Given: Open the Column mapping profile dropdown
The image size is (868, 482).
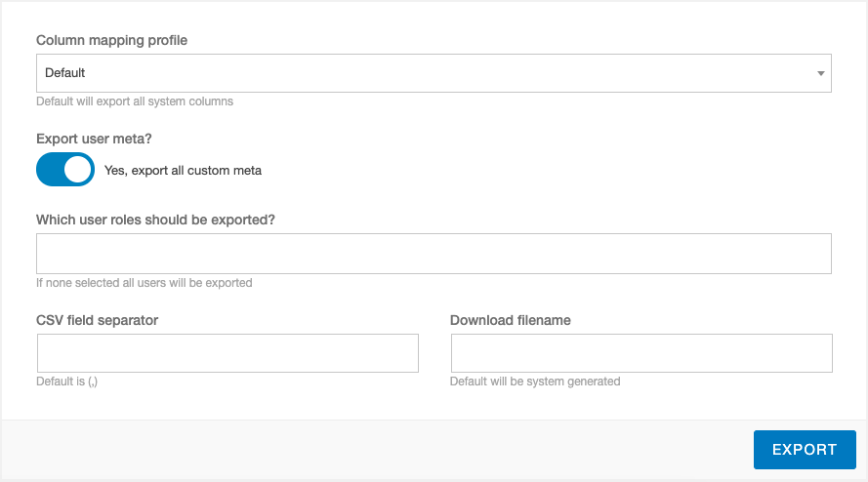Looking at the screenshot, I should tap(434, 73).
